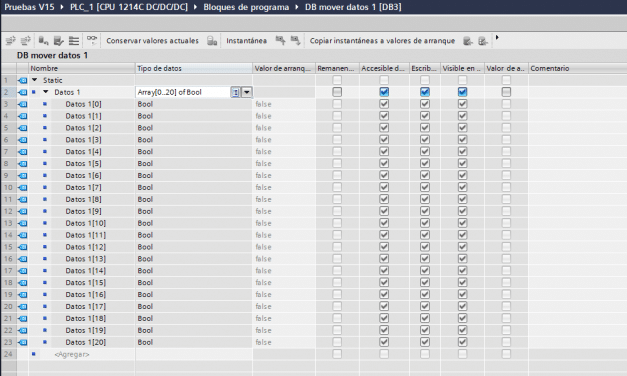Toggle Escribible checkbox for Datos 1[9]
Image resolution: width=627 pixels, height=376 pixels.
[425, 211]
